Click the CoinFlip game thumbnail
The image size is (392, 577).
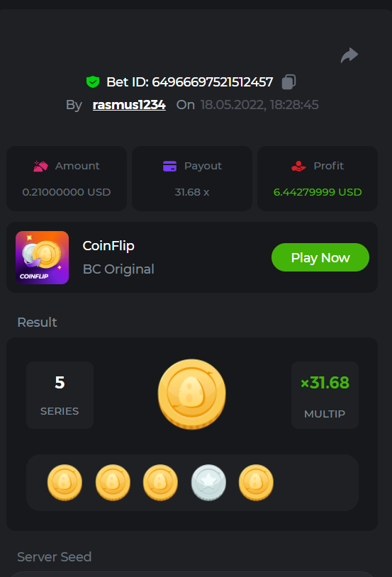coord(42,257)
